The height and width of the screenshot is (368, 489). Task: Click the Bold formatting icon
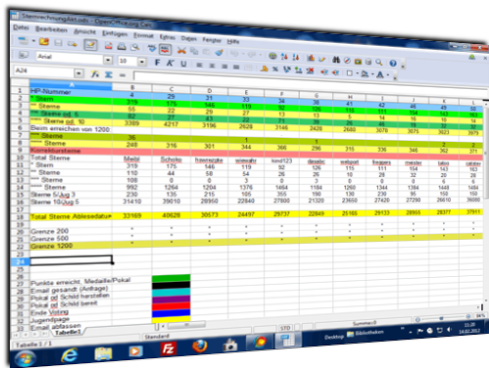(x=157, y=63)
